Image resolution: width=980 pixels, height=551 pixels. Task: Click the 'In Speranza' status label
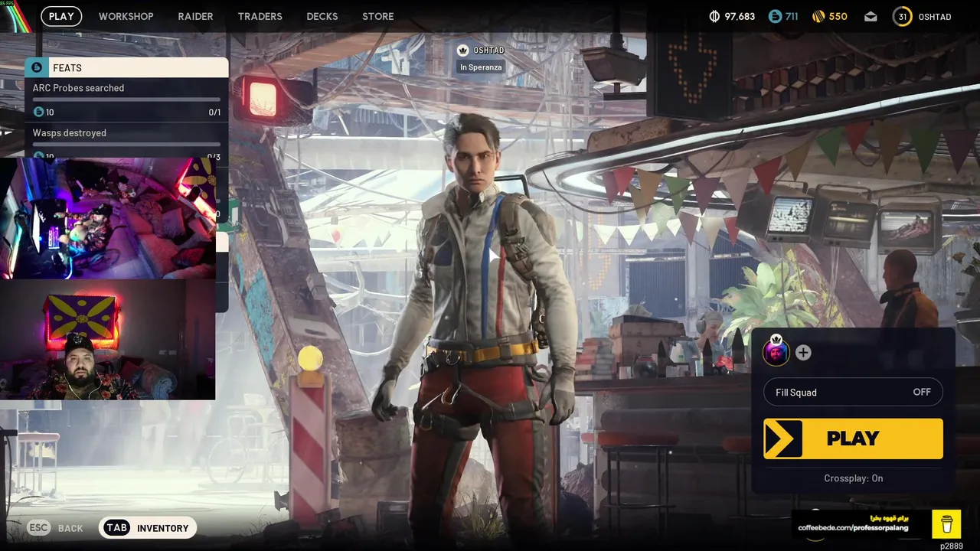pyautogui.click(x=481, y=67)
